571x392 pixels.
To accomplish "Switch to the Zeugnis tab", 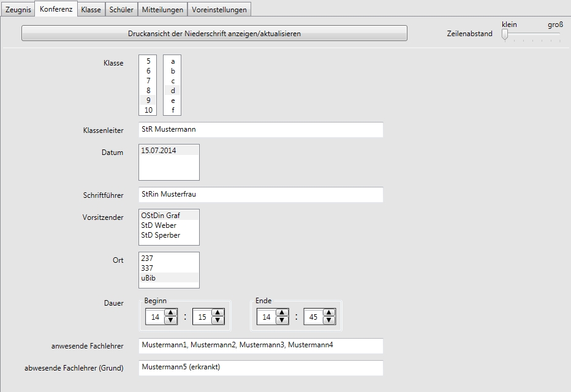I will click(x=18, y=10).
